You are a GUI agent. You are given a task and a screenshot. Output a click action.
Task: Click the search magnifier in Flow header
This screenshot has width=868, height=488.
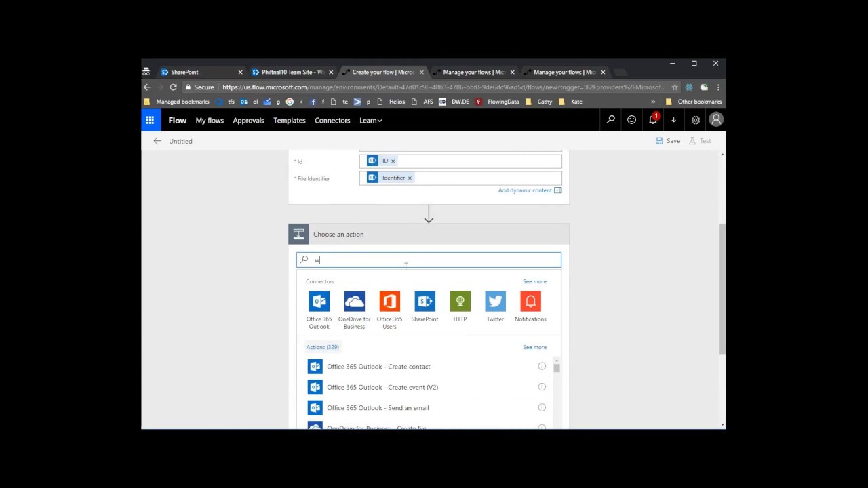(610, 120)
